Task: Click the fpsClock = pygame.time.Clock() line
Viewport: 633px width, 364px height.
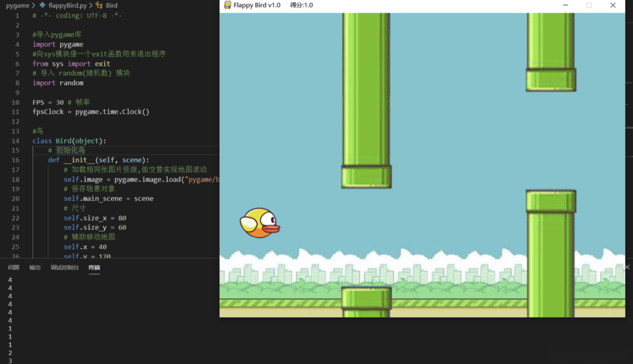Action: 91,112
